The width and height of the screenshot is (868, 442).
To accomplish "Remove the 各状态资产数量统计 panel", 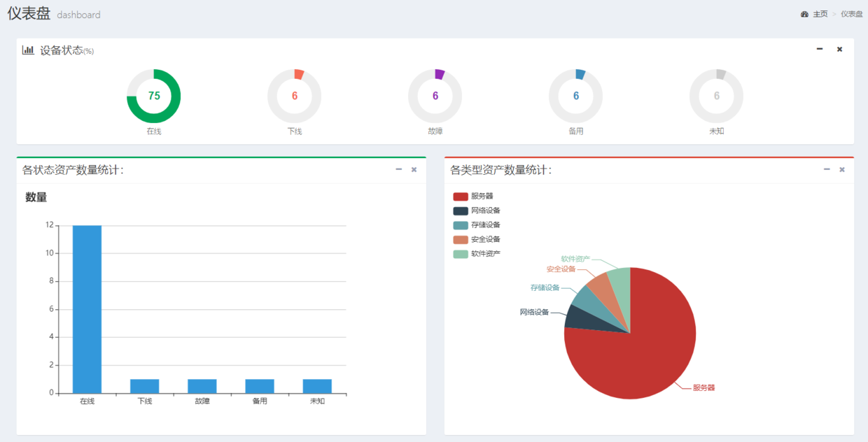I will [x=414, y=169].
